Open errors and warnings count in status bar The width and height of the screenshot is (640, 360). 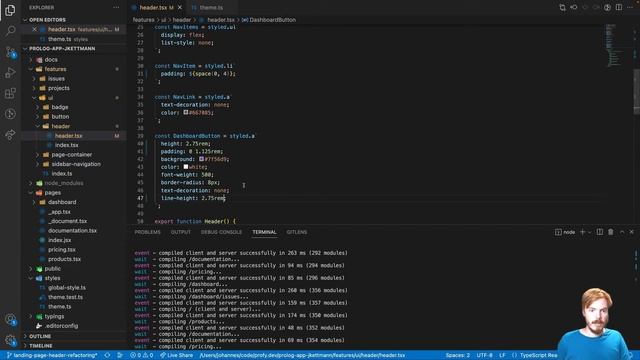142,355
